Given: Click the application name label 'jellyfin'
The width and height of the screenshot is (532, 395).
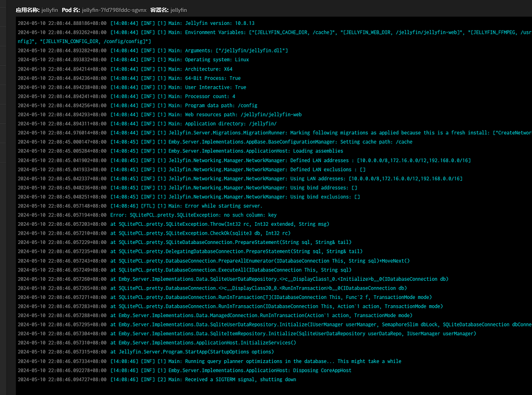Looking at the screenshot, I should pyautogui.click(x=49, y=10).
